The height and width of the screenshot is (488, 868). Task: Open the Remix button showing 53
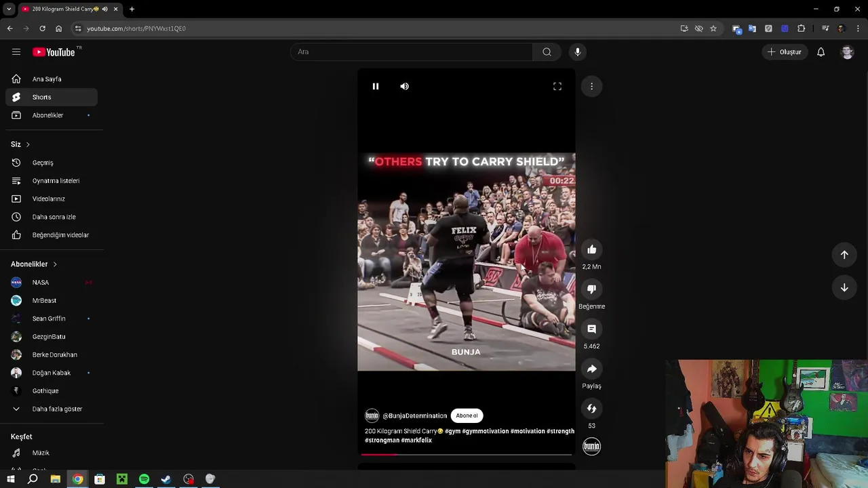pyautogui.click(x=591, y=409)
